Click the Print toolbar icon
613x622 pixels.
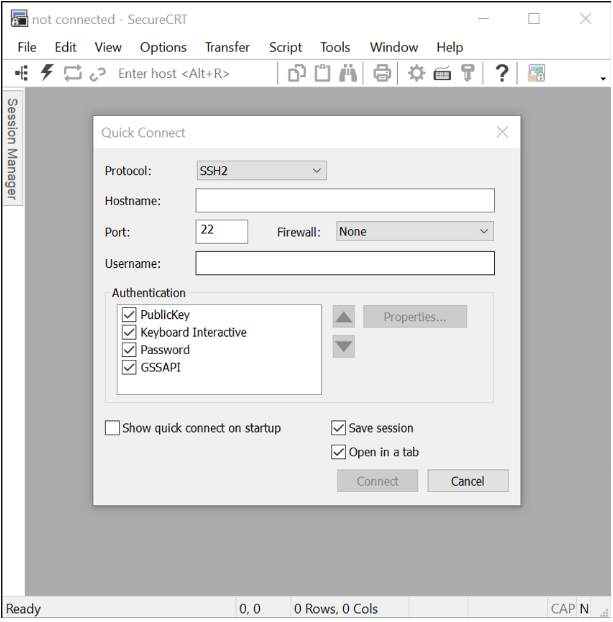pos(382,73)
